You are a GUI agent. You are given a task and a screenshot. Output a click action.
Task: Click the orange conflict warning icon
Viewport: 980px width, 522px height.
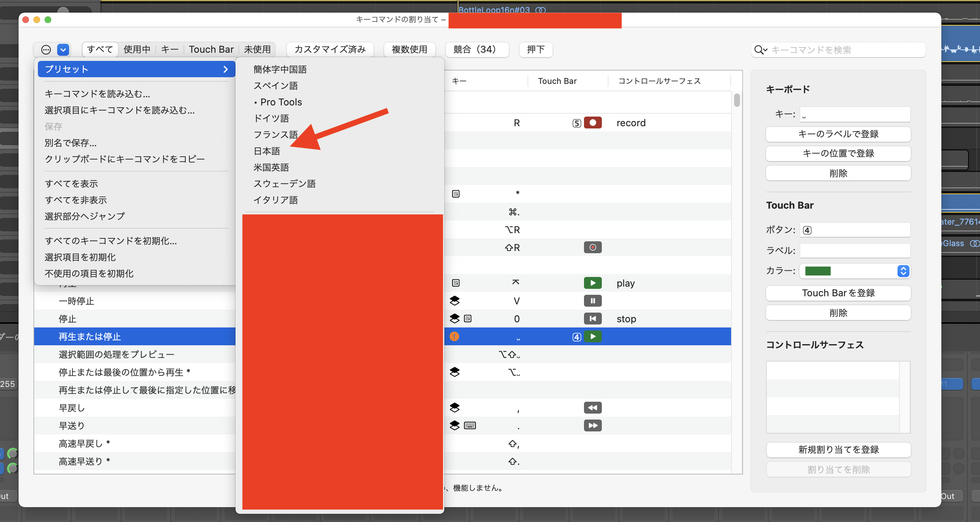tap(454, 336)
